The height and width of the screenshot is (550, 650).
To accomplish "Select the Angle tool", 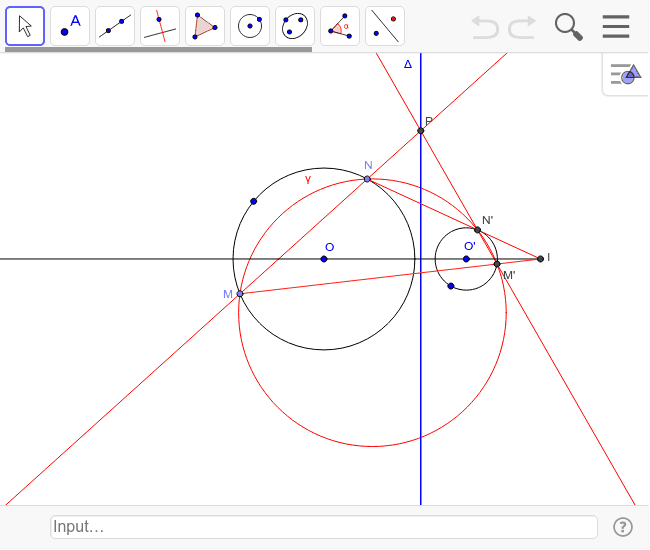I will 340,26.
